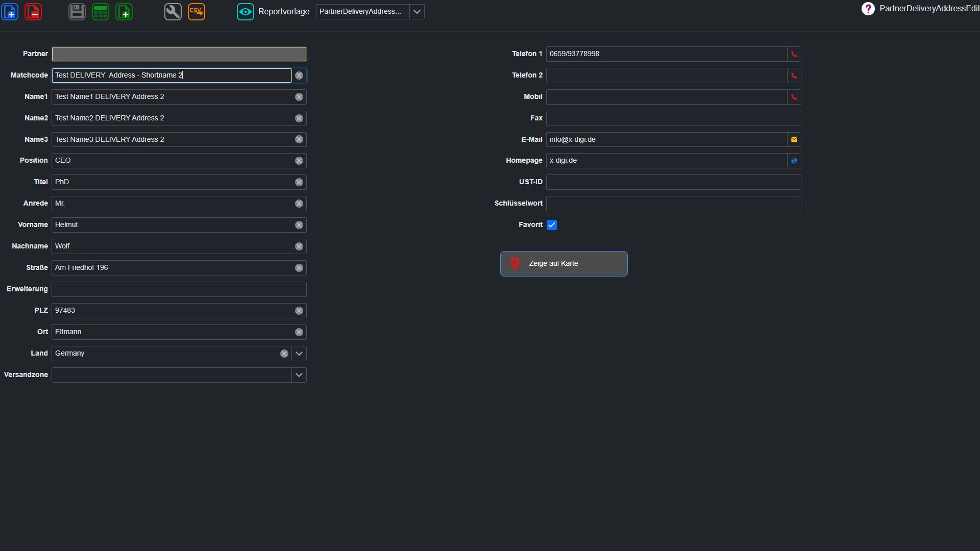Image resolution: width=980 pixels, height=551 pixels.
Task: Clear the Name1 field
Action: [299, 97]
